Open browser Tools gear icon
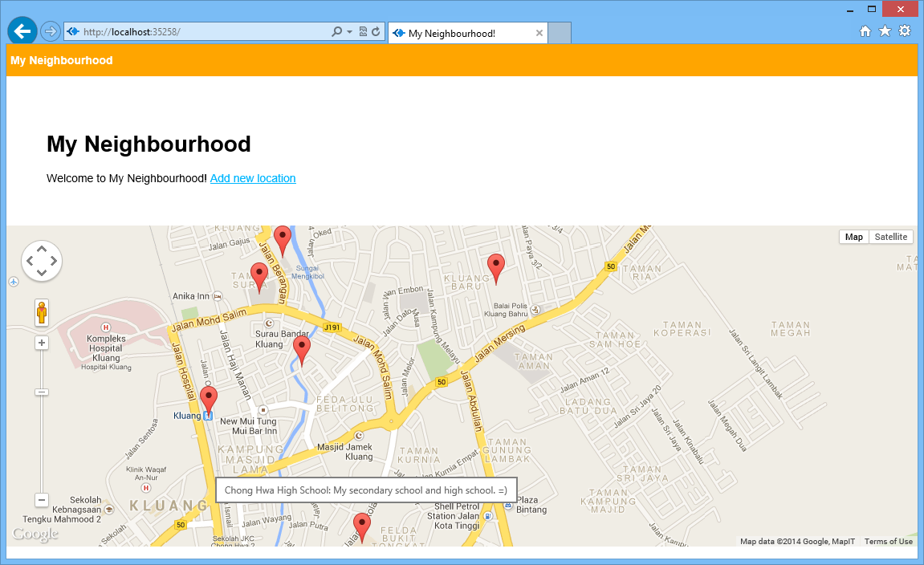This screenshot has height=565, width=924. (x=905, y=31)
